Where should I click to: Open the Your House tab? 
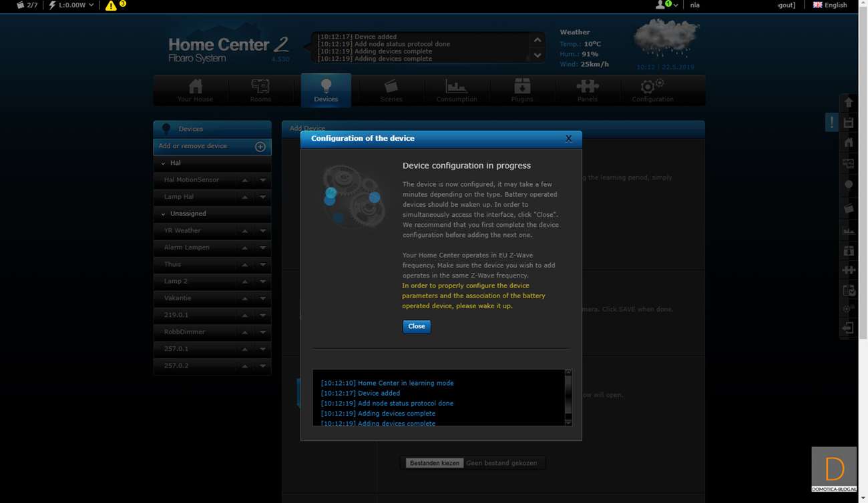click(195, 90)
